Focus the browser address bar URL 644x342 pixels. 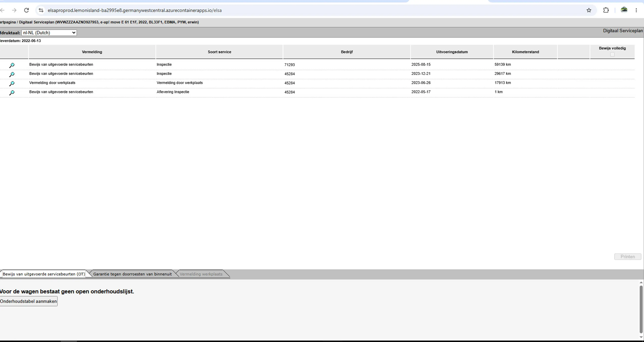pos(135,10)
